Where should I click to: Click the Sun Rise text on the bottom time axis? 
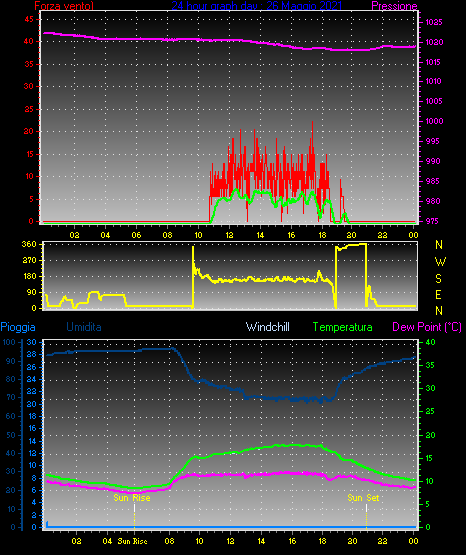point(132,541)
